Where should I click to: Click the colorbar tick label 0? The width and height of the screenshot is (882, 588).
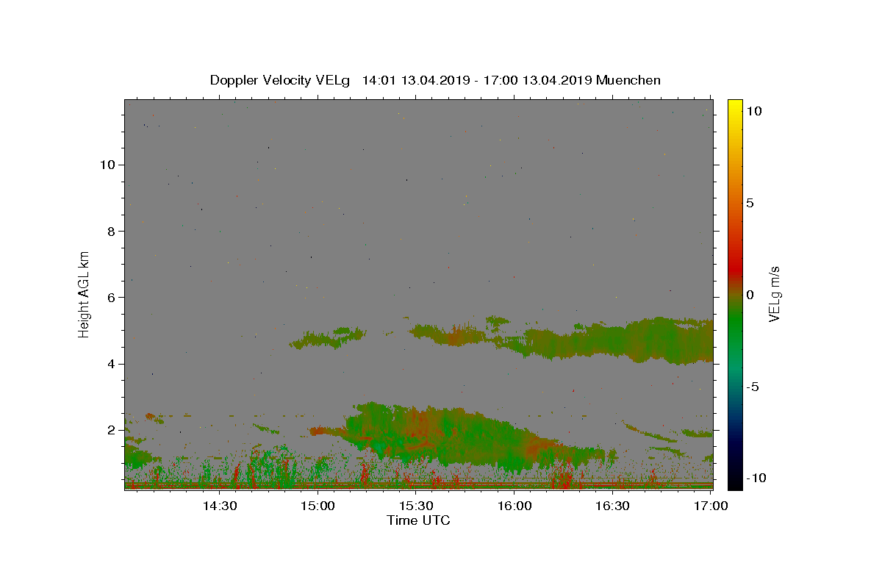750,295
